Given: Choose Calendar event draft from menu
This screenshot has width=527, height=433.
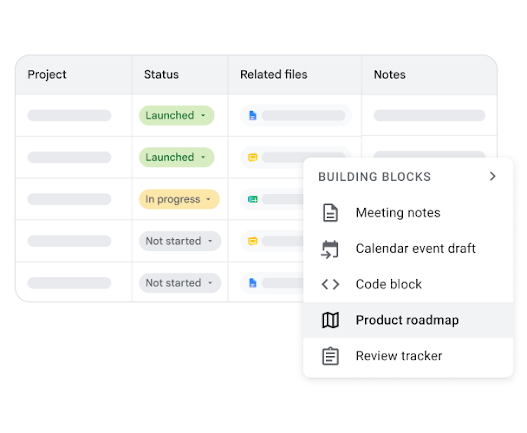Looking at the screenshot, I should coord(408,249).
